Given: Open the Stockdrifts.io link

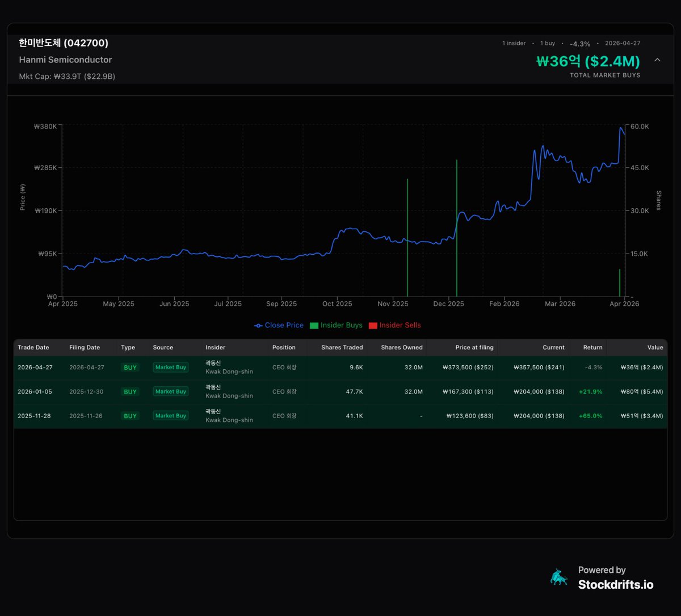Looking at the screenshot, I should click(616, 584).
